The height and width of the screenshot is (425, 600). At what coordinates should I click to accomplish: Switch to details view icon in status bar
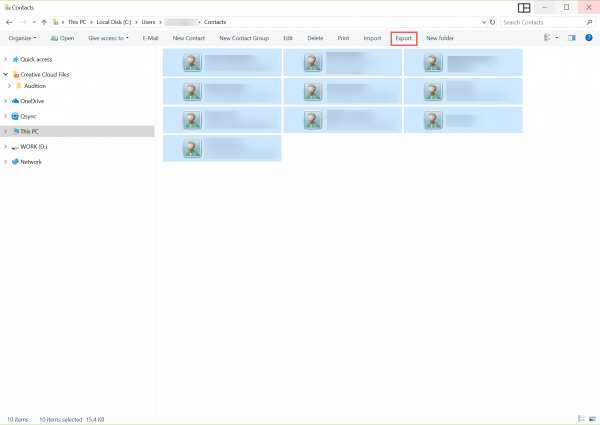point(581,419)
